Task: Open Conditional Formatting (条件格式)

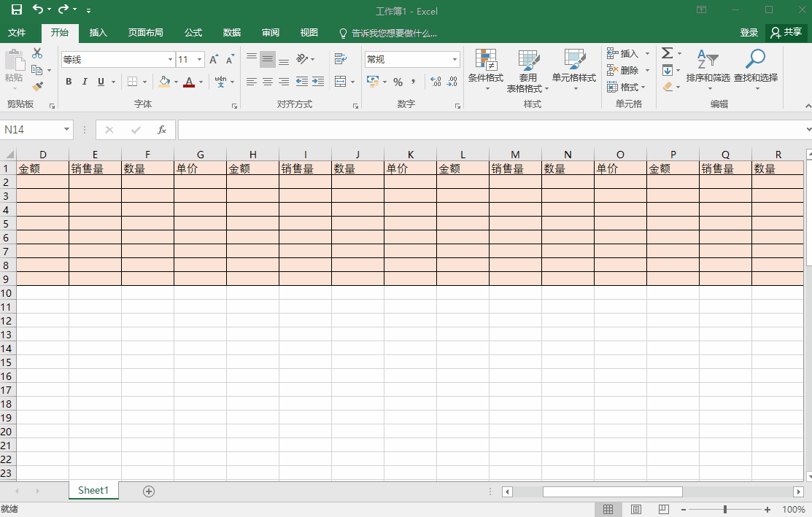Action: (486, 70)
